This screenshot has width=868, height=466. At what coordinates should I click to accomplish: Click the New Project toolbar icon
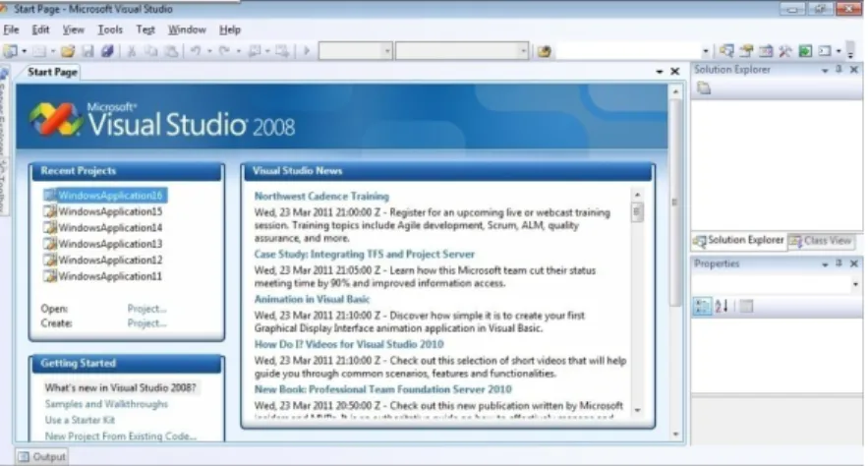pyautogui.click(x=10, y=51)
